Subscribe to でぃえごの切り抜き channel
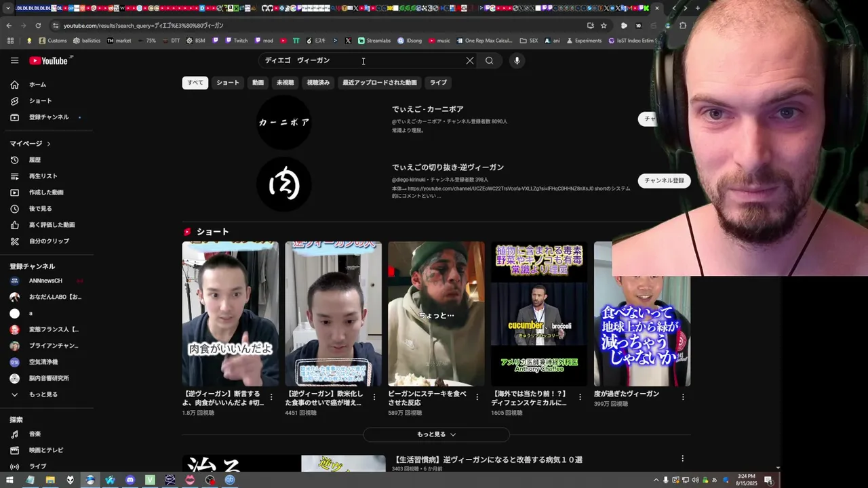The height and width of the screenshot is (488, 868). point(664,180)
